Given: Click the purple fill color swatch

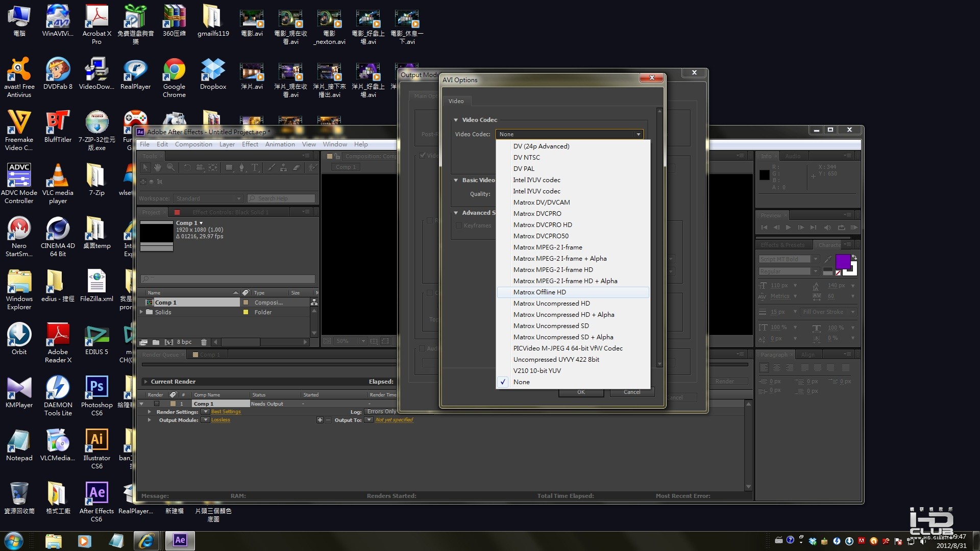Looking at the screenshot, I should pos(842,262).
